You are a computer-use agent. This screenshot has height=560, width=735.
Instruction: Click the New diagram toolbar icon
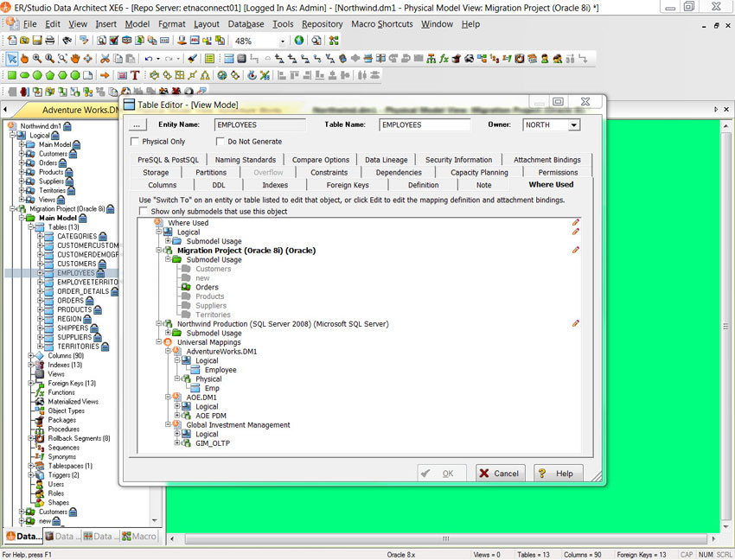tap(13, 41)
